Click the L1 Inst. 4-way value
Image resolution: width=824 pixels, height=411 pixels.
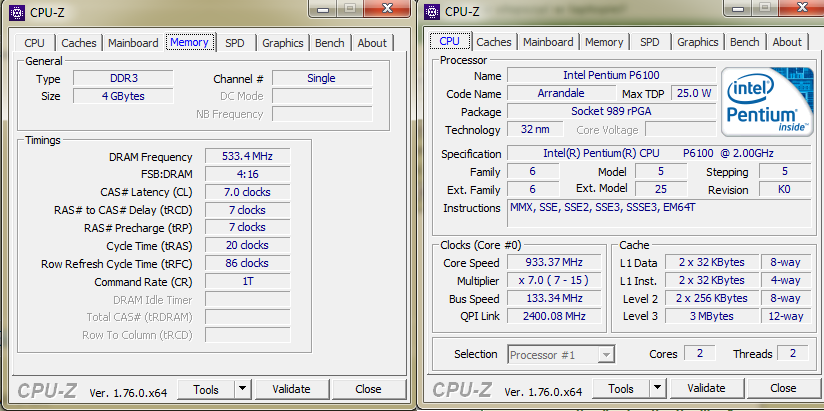(786, 280)
